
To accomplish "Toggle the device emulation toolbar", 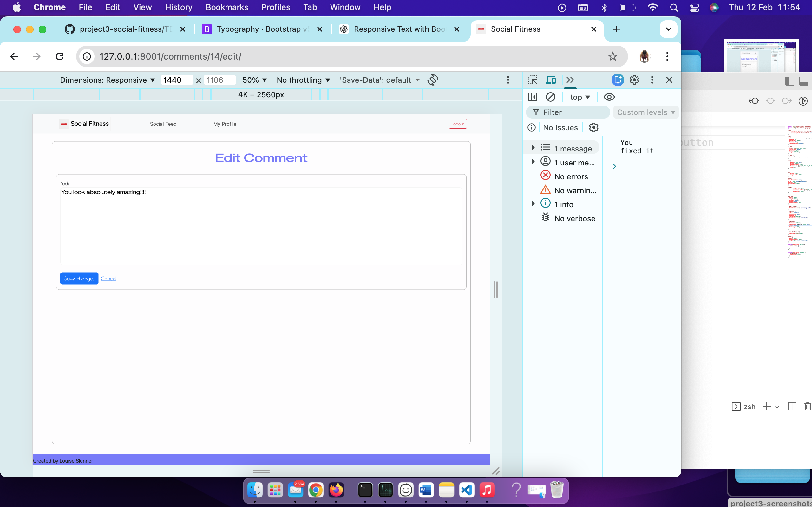I will coord(551,80).
